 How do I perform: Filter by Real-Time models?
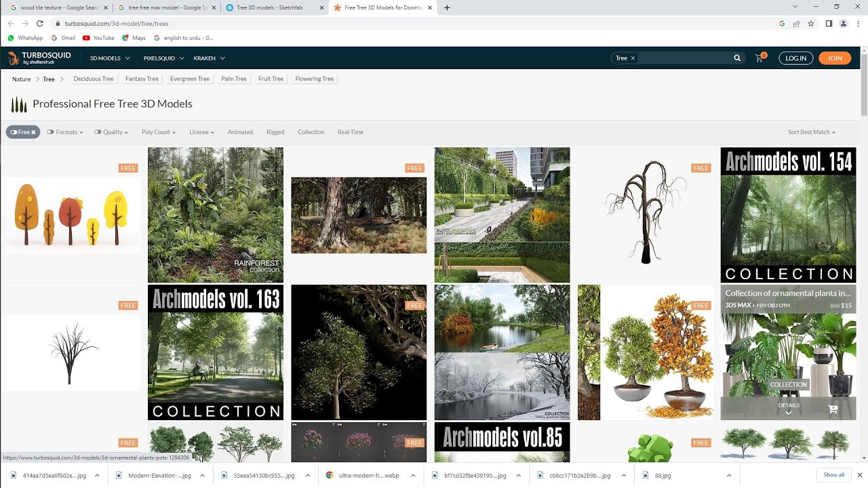(x=351, y=132)
